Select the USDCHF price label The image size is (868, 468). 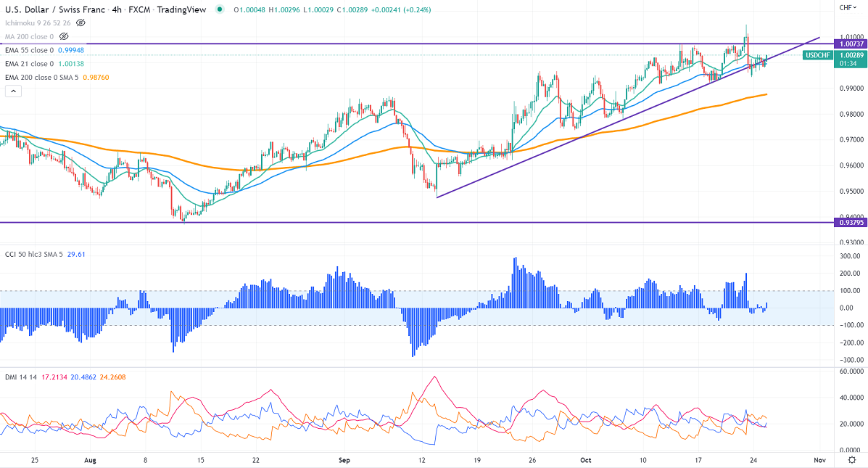click(x=818, y=55)
